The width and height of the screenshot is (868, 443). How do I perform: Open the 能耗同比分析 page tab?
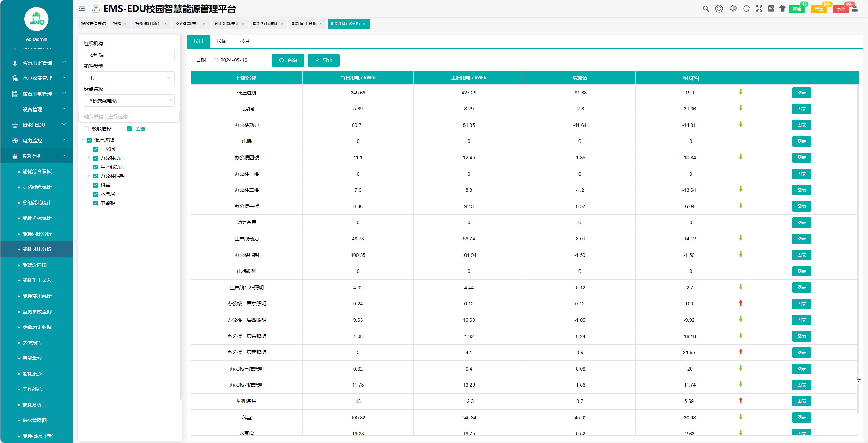[304, 24]
